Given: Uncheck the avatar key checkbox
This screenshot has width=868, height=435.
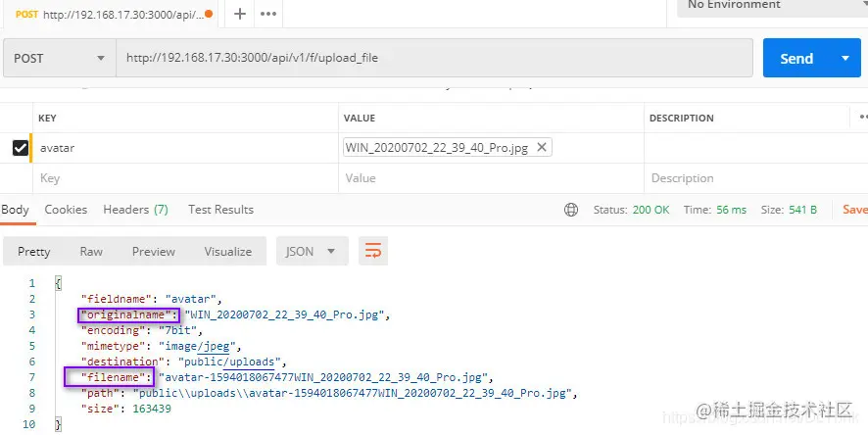Looking at the screenshot, I should (21, 148).
